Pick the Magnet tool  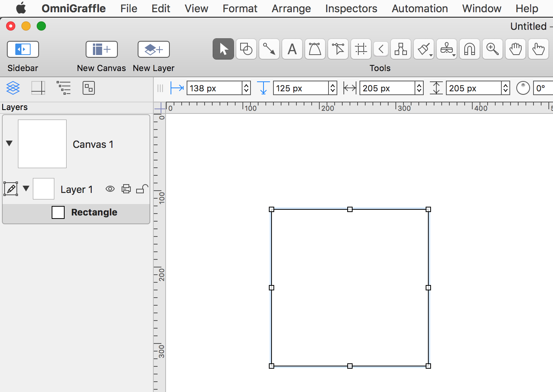[x=470, y=49]
